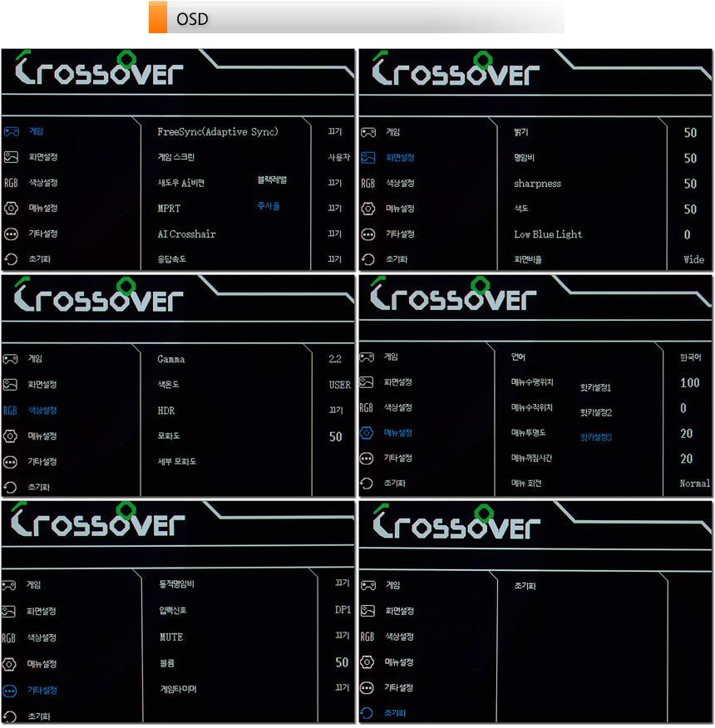Click gear icon in the Gamma panel sidebar
Viewport: 715px width, 728px height.
click(10, 436)
